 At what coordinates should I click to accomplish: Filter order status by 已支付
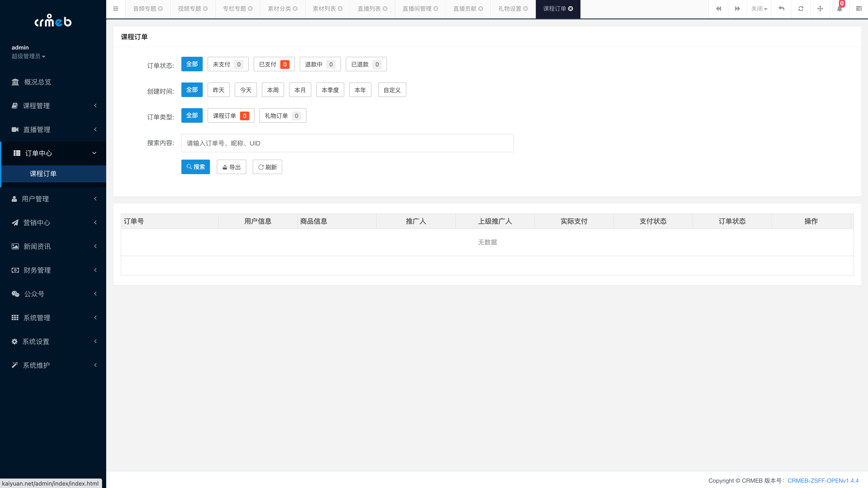pyautogui.click(x=274, y=64)
